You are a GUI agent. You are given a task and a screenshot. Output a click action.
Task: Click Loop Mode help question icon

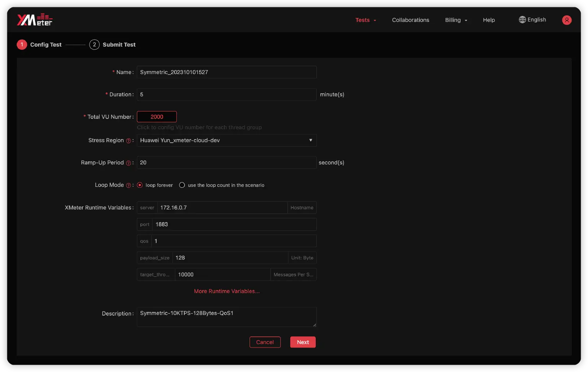click(x=129, y=185)
